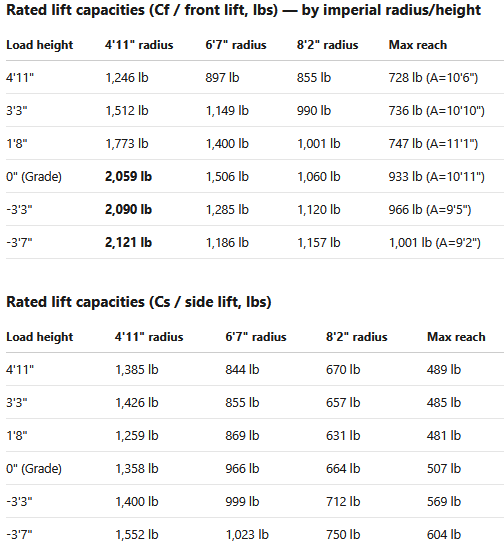The width and height of the screenshot is (504, 548).
Task: Select the 604 lb max reach value
Action: (444, 535)
